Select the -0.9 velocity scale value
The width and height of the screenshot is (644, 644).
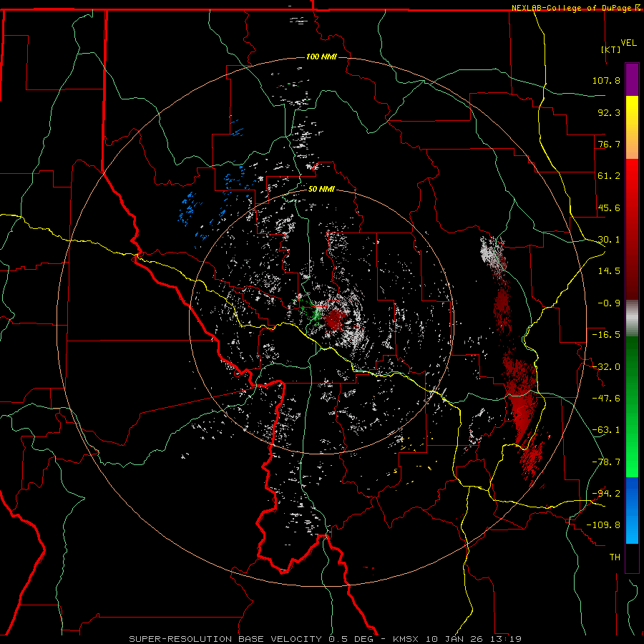609,303
